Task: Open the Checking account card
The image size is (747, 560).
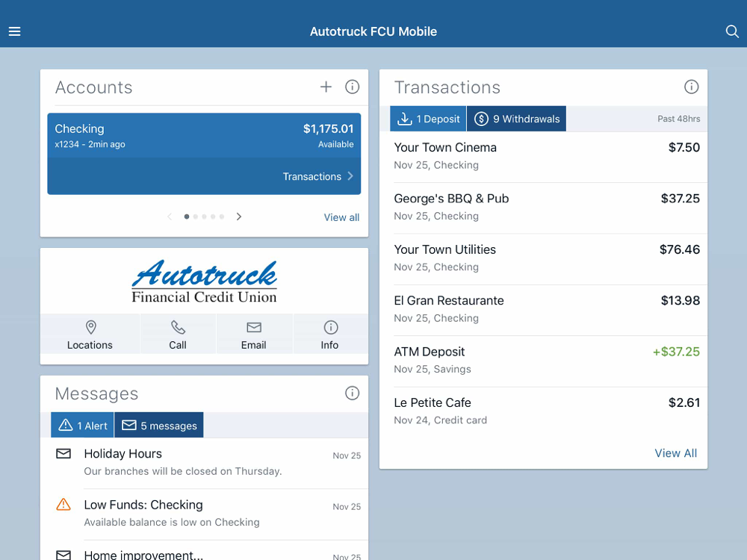Action: coord(204,154)
